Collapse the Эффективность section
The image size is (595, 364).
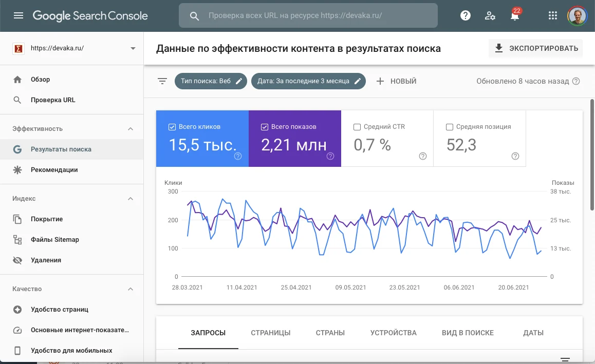click(131, 129)
